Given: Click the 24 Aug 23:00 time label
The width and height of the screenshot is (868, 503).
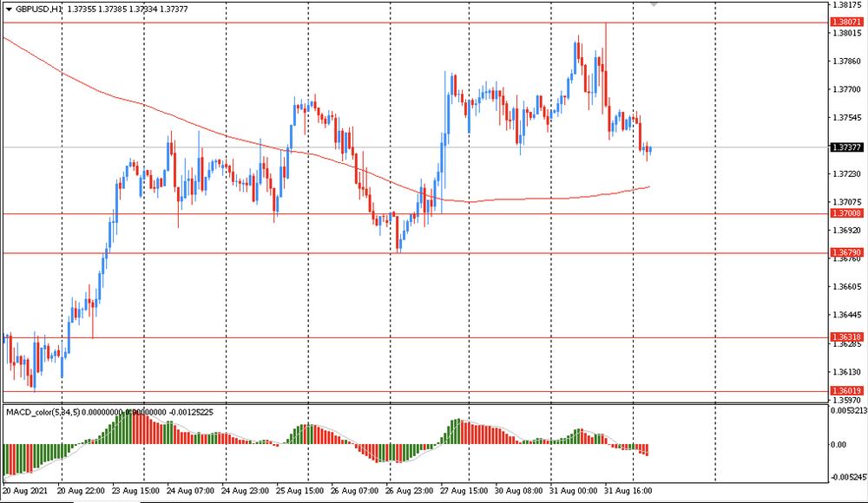Looking at the screenshot, I should [246, 491].
